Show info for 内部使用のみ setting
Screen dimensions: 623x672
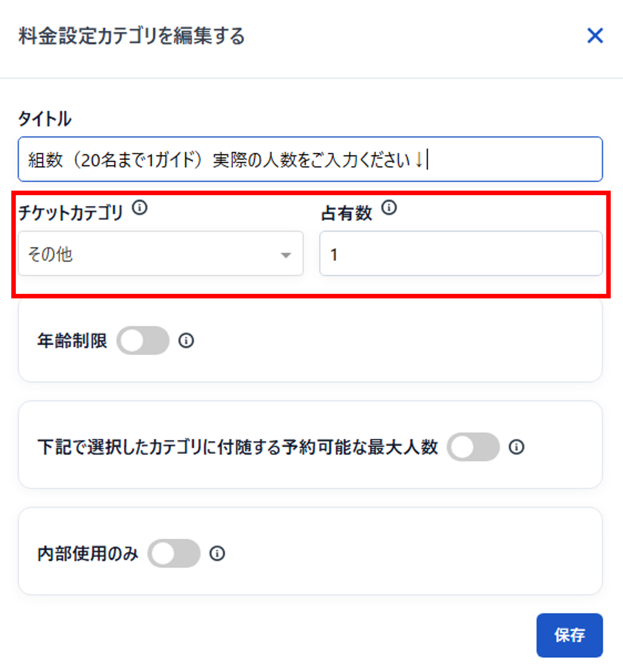point(217,554)
